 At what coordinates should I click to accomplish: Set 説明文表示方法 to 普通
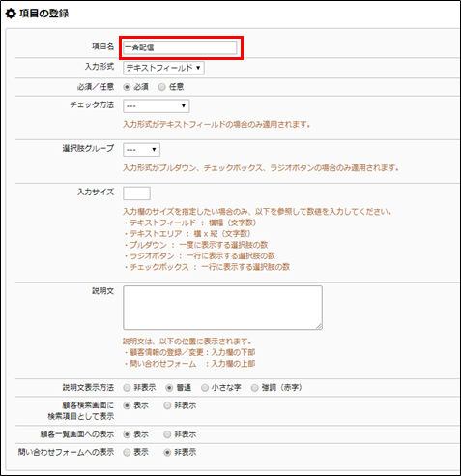tap(169, 388)
